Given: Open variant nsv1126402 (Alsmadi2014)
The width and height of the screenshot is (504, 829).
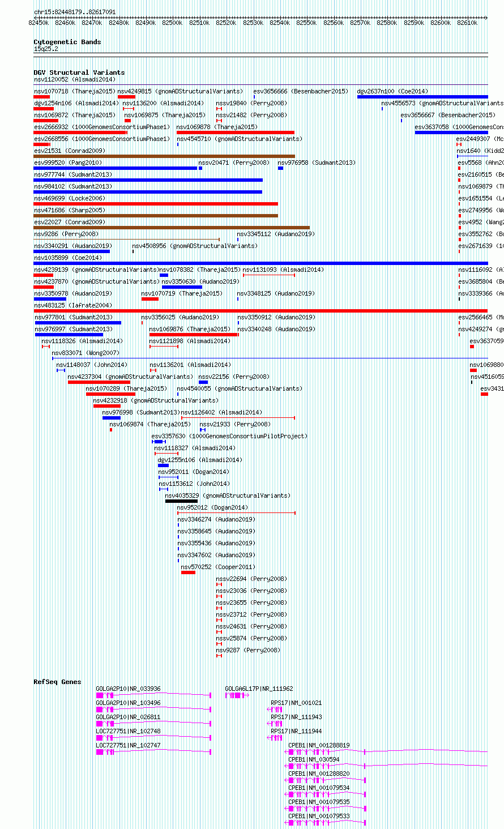Looking at the screenshot, I should click(x=221, y=412).
